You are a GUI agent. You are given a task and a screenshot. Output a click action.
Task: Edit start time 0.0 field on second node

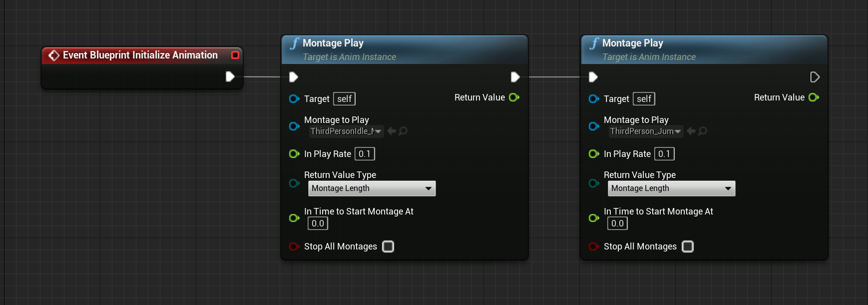[x=617, y=223]
